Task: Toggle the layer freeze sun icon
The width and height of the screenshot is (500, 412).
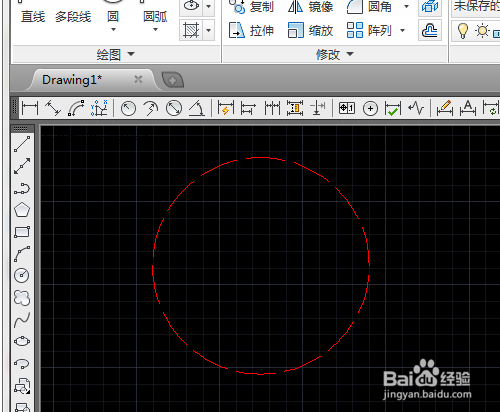Action: click(x=482, y=31)
